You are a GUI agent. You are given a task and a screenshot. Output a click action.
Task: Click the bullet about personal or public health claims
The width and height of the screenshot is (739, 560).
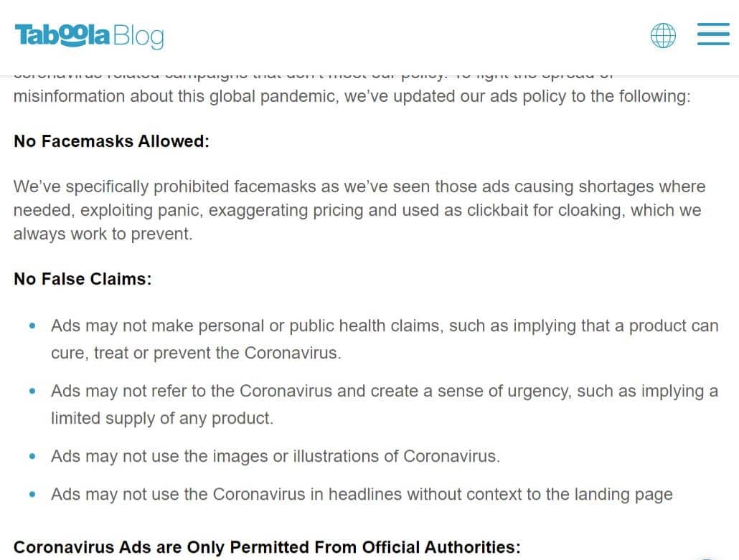pyautogui.click(x=385, y=339)
